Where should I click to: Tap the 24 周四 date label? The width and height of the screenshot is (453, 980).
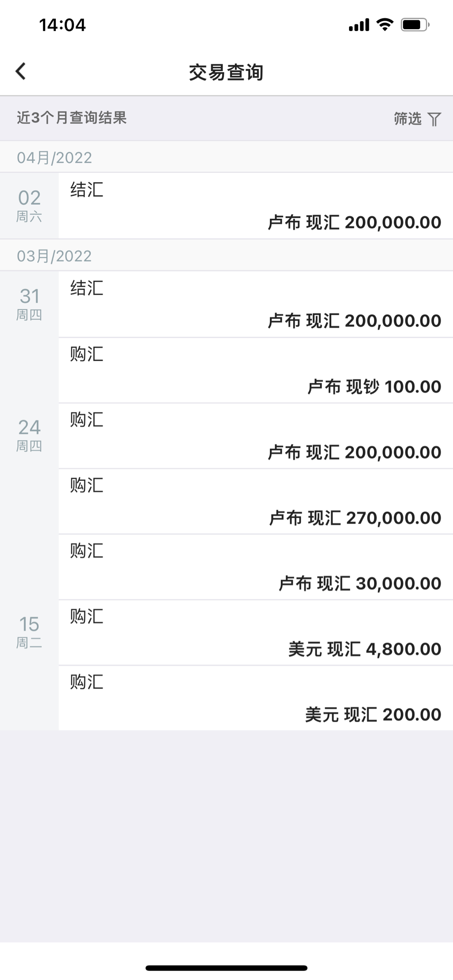29,435
